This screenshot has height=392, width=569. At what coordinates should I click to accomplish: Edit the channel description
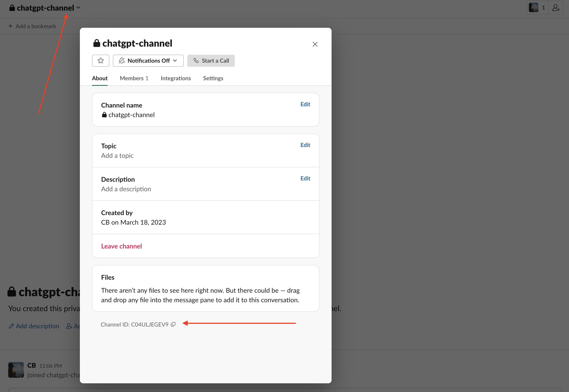click(305, 179)
